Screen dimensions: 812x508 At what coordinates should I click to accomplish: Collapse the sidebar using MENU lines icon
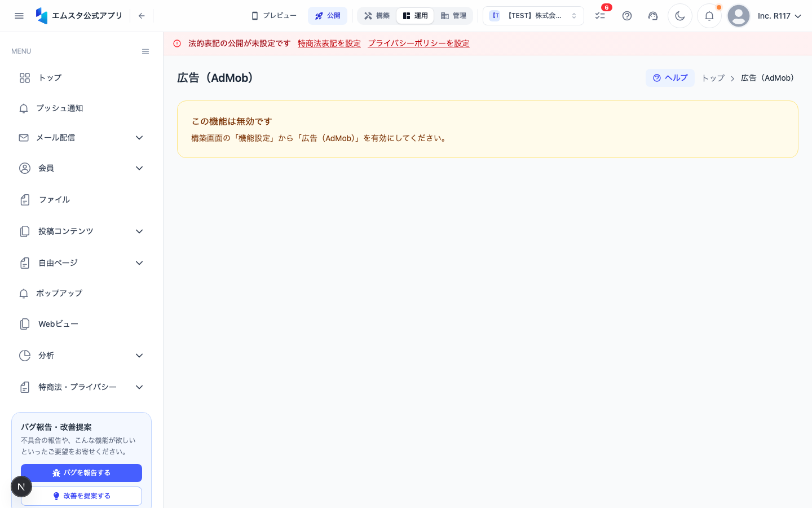pos(145,51)
